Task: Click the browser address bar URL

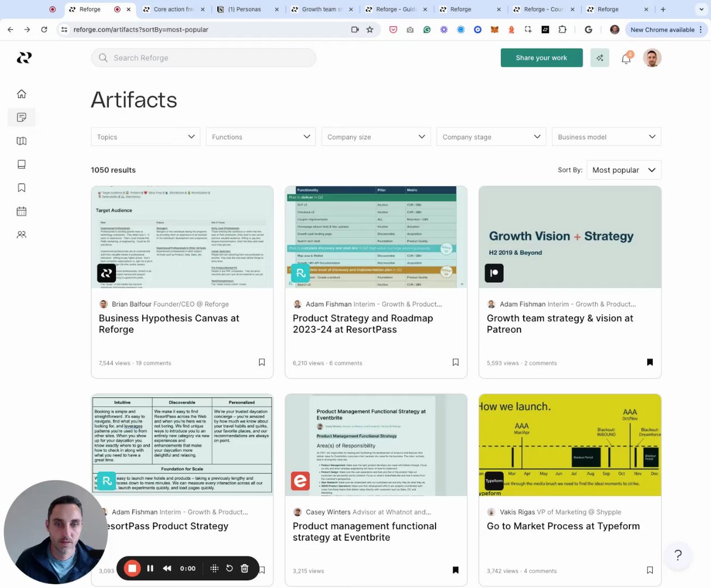Action: pos(141,29)
